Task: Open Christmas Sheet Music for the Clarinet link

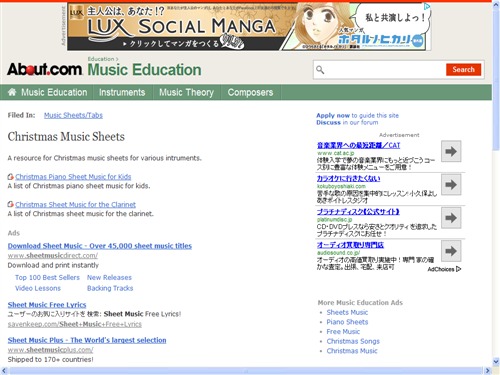Action: point(75,204)
